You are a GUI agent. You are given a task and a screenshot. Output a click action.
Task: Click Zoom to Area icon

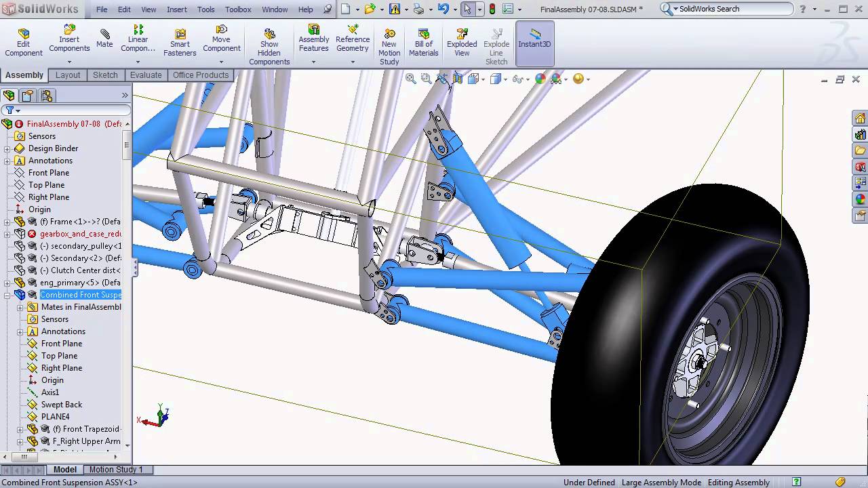tap(426, 79)
